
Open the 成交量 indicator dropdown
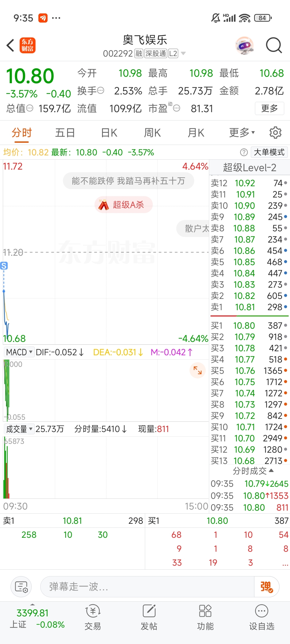click(19, 429)
